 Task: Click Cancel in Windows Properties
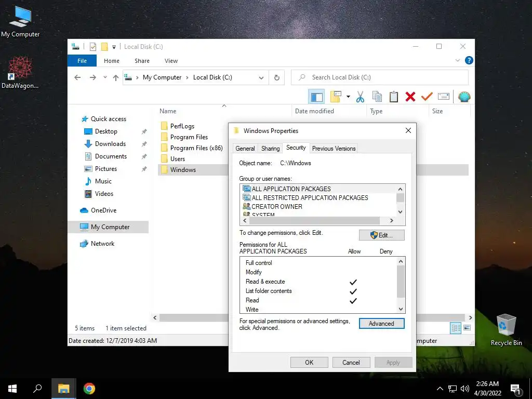point(351,362)
